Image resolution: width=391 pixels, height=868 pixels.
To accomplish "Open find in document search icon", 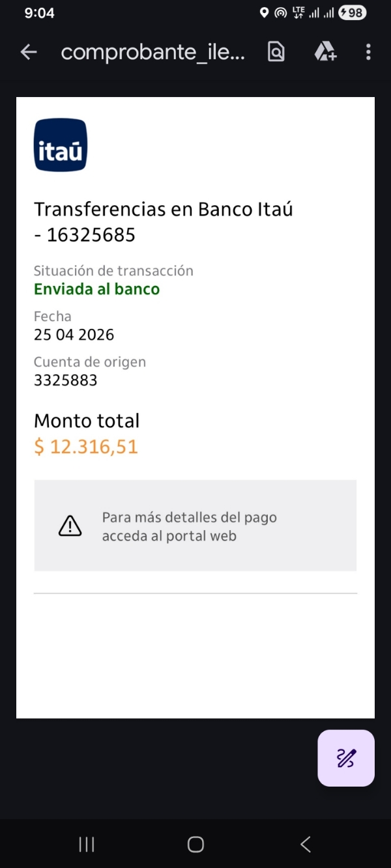I will click(x=276, y=52).
